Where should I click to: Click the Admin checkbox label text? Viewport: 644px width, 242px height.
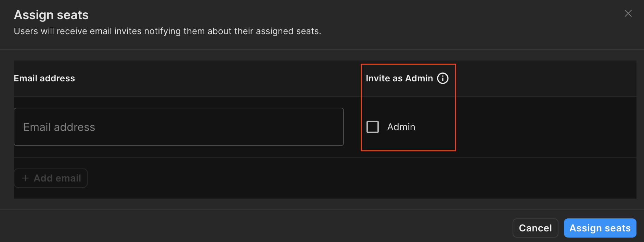tap(401, 127)
